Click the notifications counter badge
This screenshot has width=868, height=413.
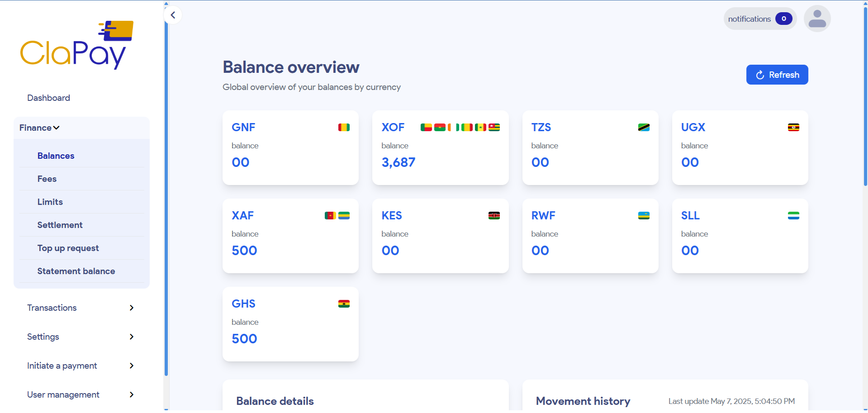(783, 19)
